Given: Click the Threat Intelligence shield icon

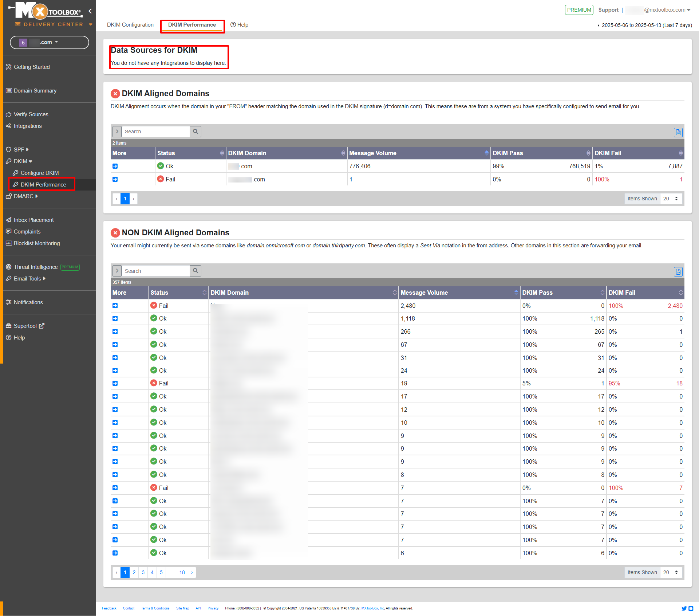Looking at the screenshot, I should click(9, 267).
